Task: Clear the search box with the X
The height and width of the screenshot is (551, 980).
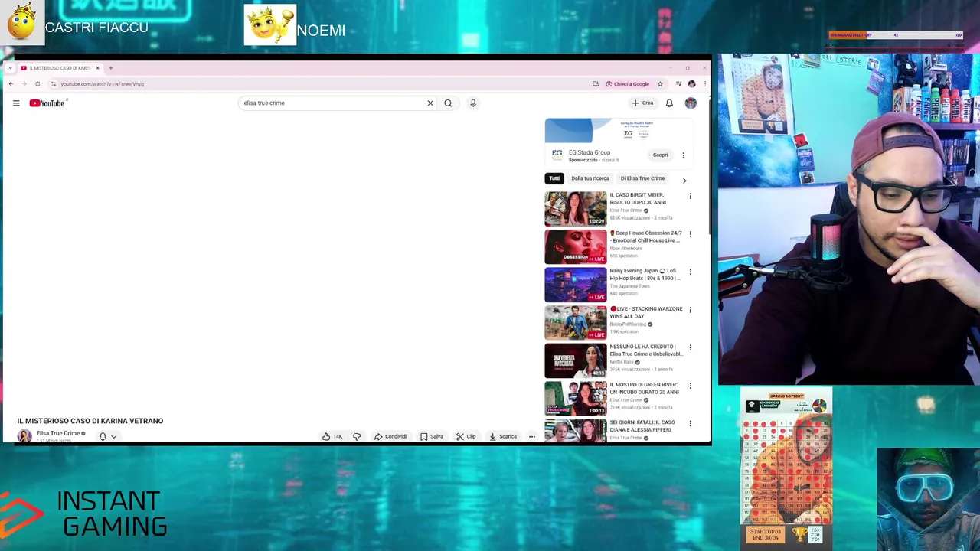Action: (x=430, y=103)
